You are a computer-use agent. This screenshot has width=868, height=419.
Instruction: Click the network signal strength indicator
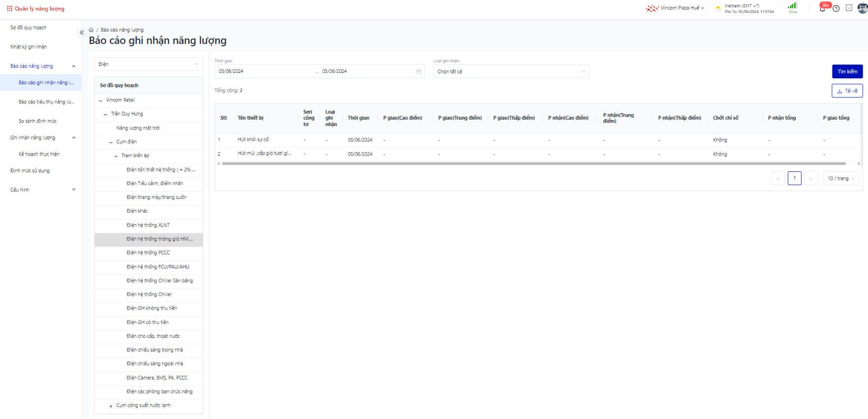pos(793,6)
